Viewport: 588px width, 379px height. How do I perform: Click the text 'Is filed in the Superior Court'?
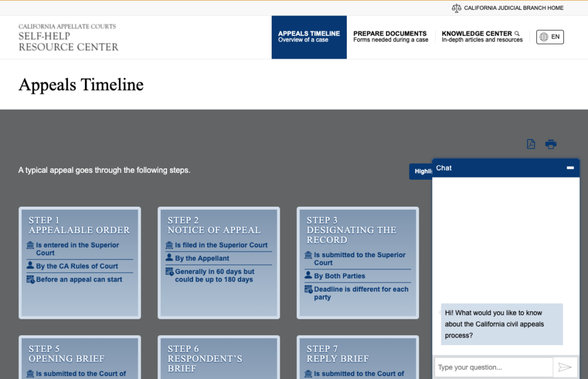click(x=221, y=245)
